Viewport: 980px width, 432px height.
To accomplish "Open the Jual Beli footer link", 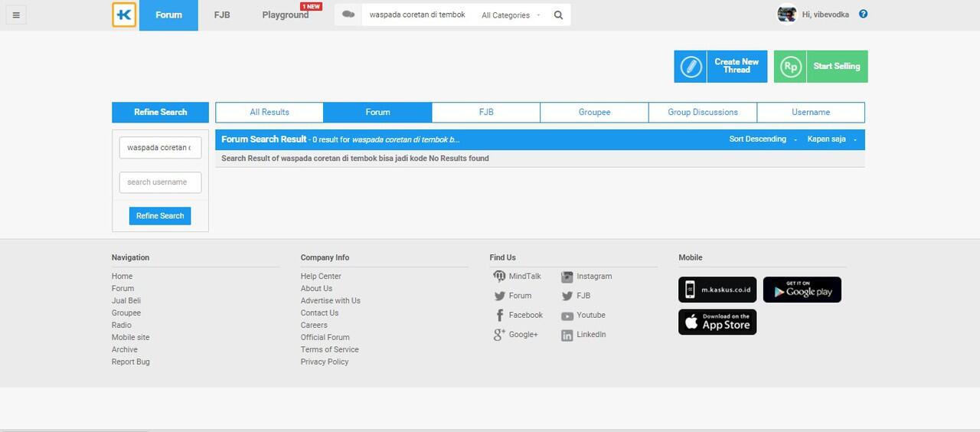I will pos(126,301).
